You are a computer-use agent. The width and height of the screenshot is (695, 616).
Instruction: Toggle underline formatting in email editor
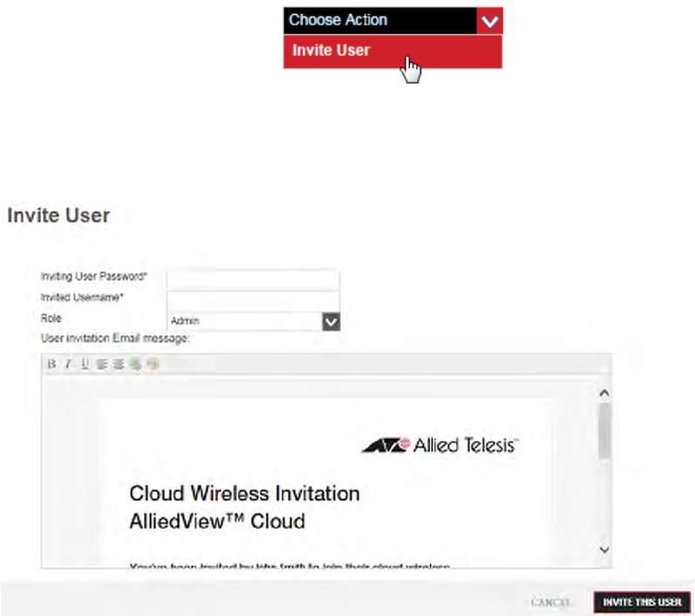click(x=85, y=364)
